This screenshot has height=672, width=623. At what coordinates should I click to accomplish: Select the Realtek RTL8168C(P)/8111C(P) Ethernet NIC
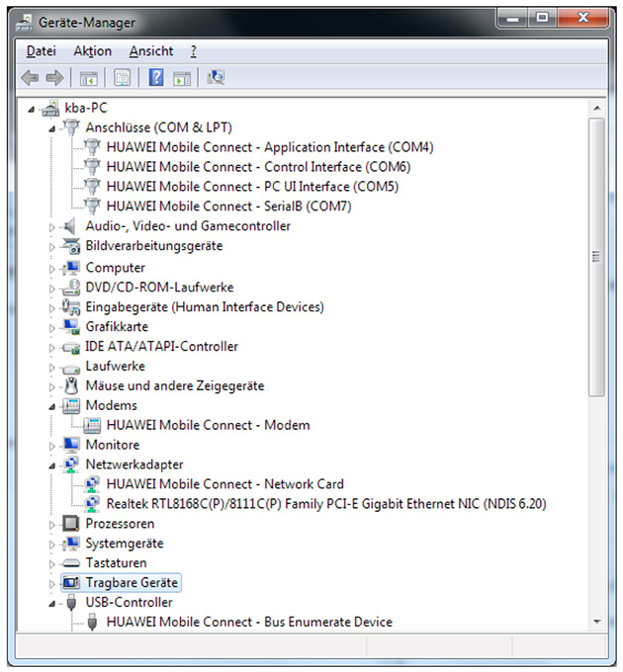pos(326,504)
